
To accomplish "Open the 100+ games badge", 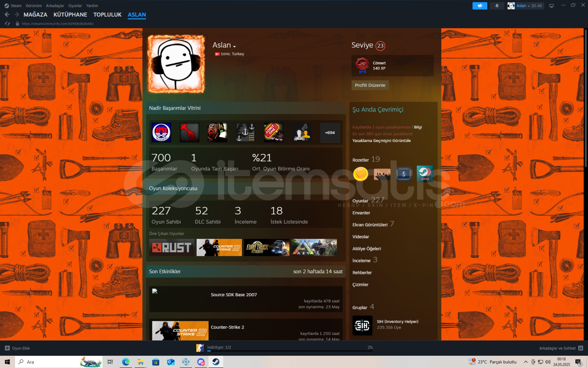I will pos(382,174).
